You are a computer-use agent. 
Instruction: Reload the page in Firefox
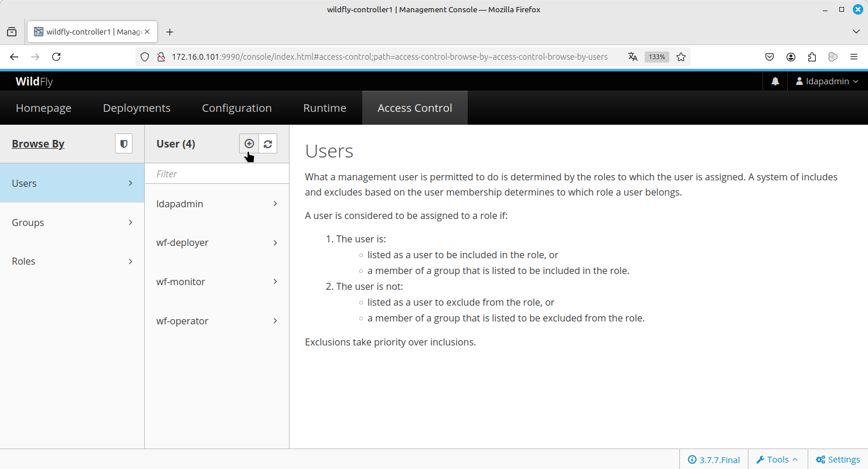[x=56, y=57]
